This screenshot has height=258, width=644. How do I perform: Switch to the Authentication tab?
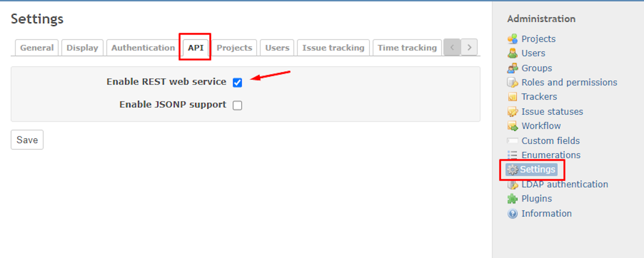143,48
